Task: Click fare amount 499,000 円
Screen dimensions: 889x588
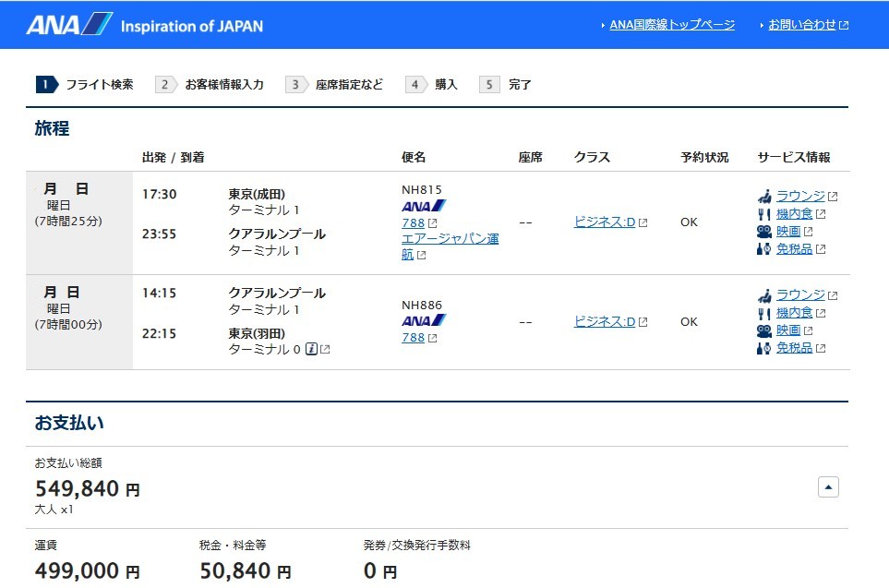Action: [88, 571]
